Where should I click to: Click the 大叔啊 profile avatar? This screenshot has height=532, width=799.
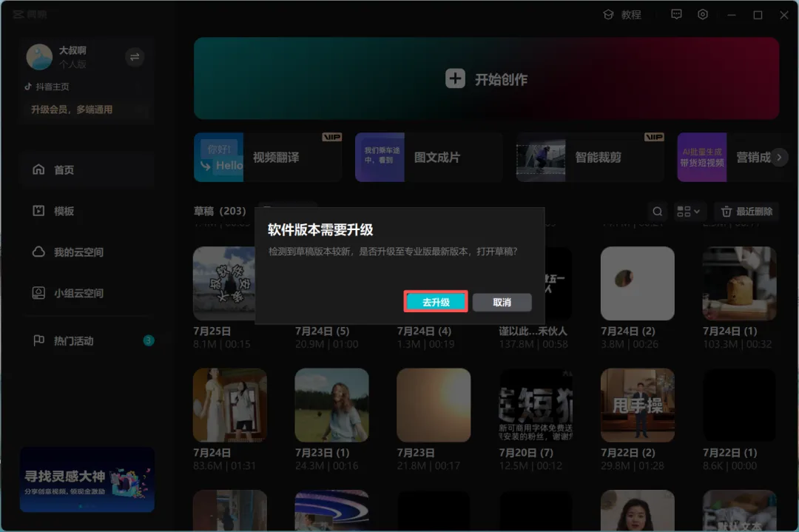[39, 56]
